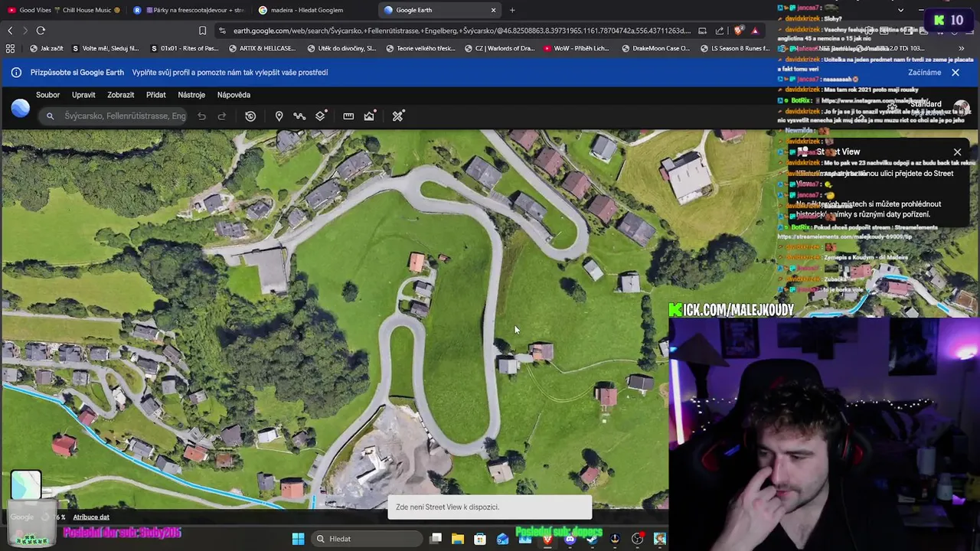
Task: Close the Street View info card
Action: click(x=957, y=152)
